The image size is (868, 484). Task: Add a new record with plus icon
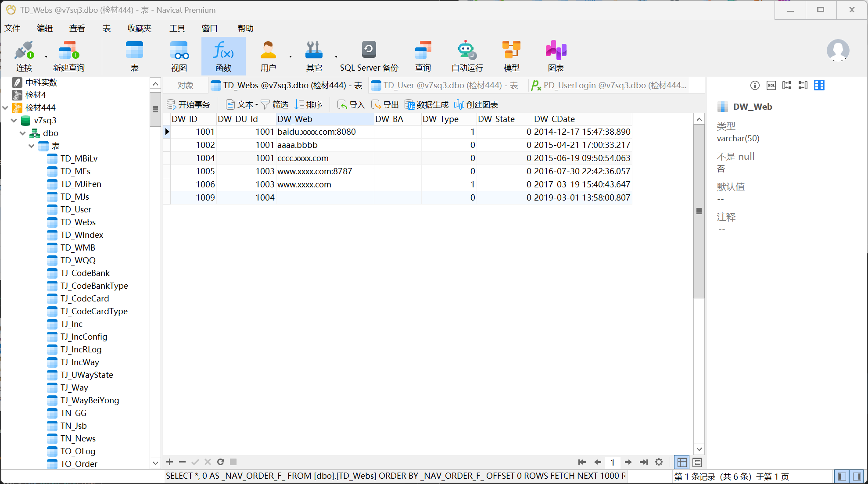pos(170,462)
